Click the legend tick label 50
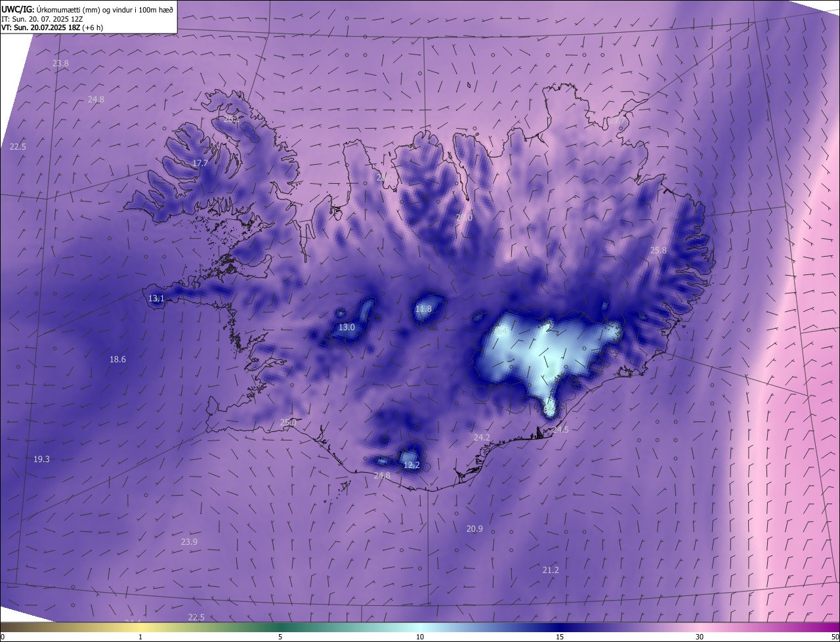The height and width of the screenshot is (642, 840). (x=835, y=637)
